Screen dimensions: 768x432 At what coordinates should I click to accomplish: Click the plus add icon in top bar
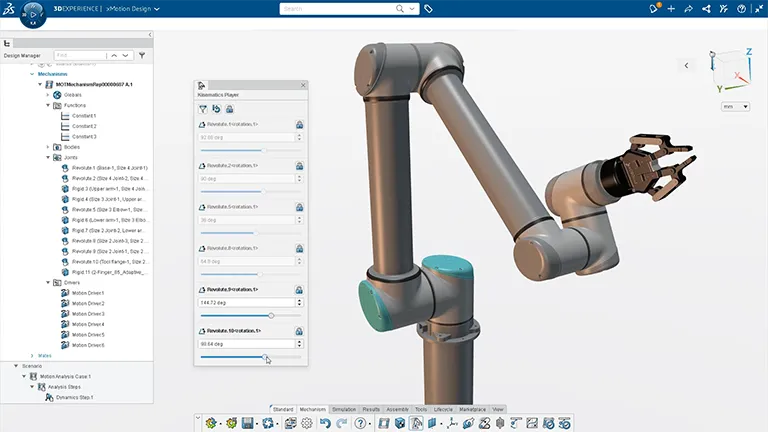tap(671, 9)
